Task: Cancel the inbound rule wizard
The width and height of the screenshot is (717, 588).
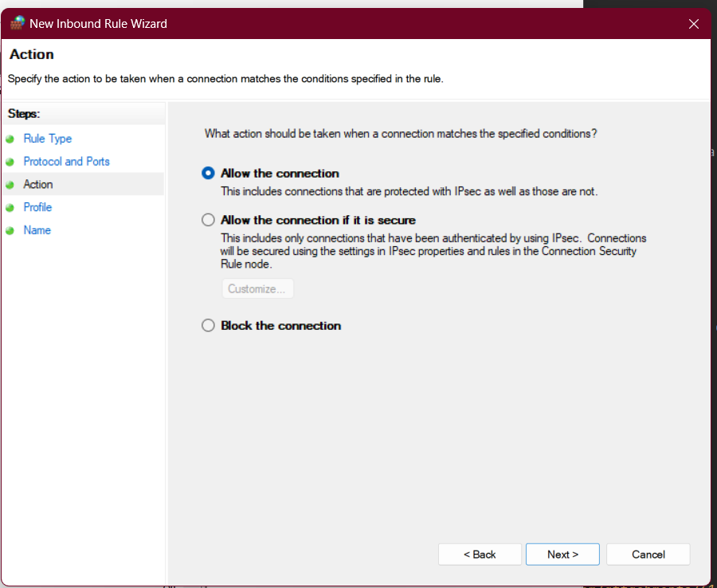Action: [648, 555]
